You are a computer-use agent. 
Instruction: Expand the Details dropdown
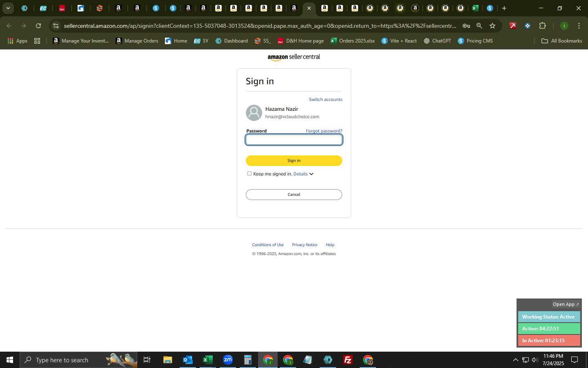[303, 174]
